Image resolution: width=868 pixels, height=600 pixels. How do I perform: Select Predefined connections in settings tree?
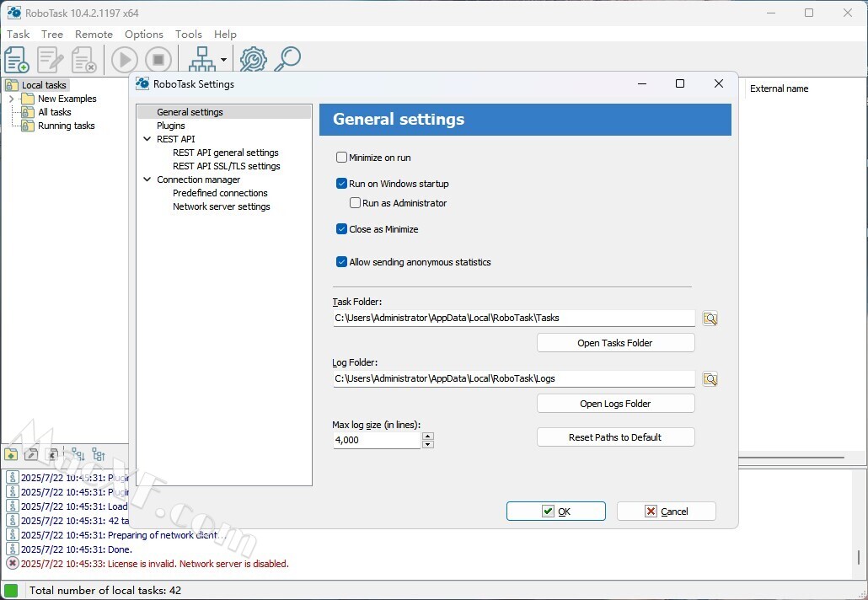coord(220,193)
